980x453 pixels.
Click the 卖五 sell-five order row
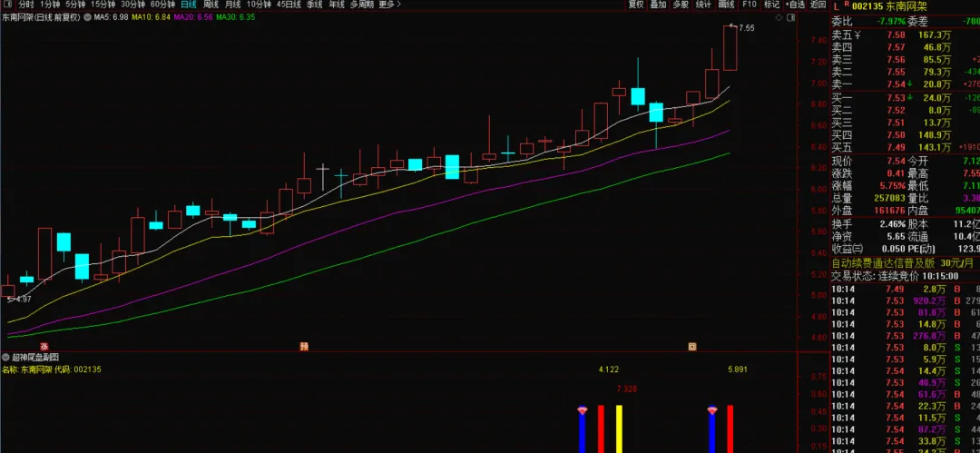coord(905,35)
